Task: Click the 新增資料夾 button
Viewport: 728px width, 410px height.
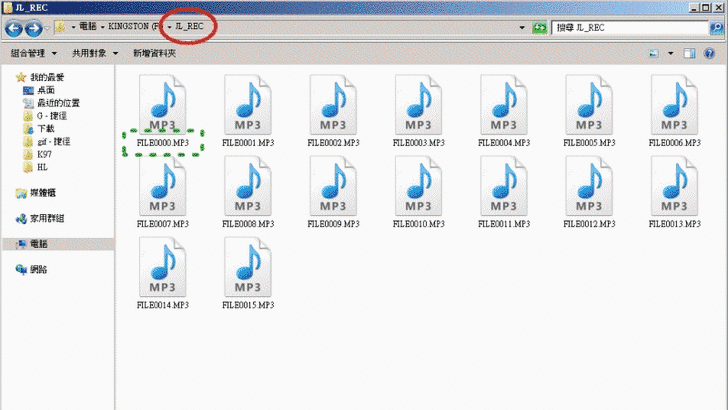Action: tap(155, 53)
